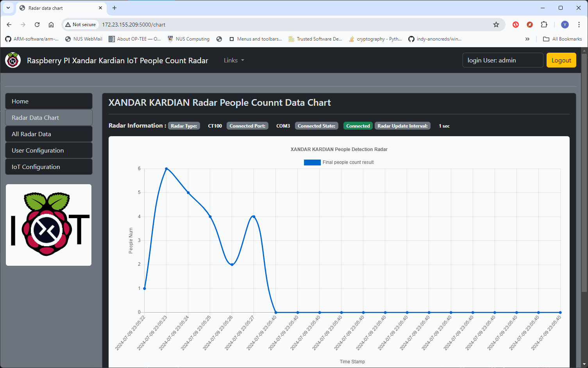Screen dimensions: 588x368
Task: Open NUS WebMail bookmark
Action: 84,39
